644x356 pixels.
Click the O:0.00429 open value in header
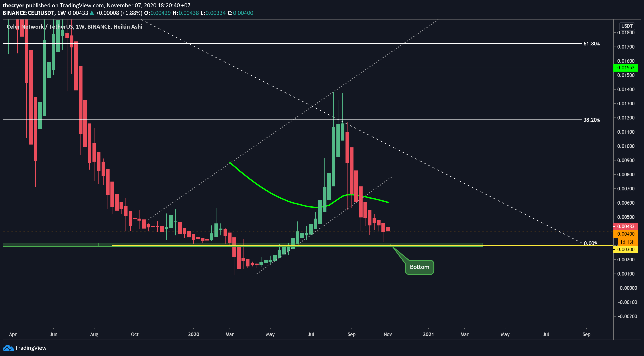click(157, 13)
